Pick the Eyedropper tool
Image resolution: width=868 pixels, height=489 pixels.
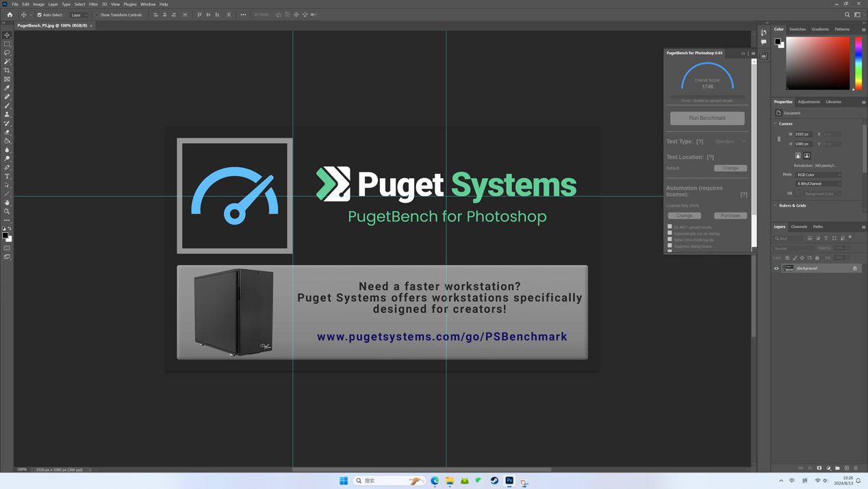(x=8, y=88)
